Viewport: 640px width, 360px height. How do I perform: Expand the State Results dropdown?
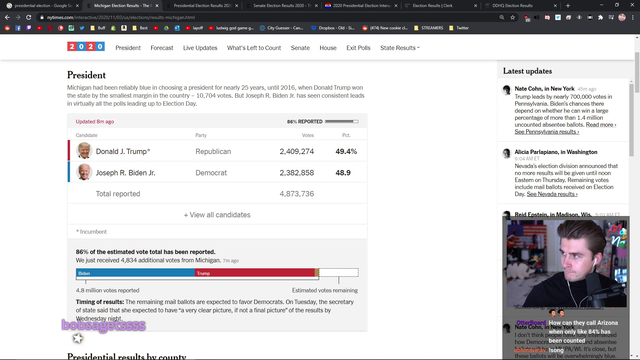pos(400,48)
